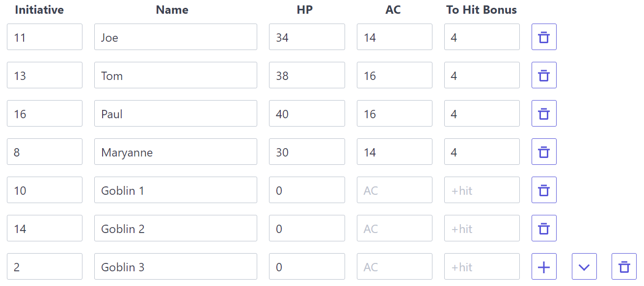Click Joe's name input field

pyautogui.click(x=175, y=37)
